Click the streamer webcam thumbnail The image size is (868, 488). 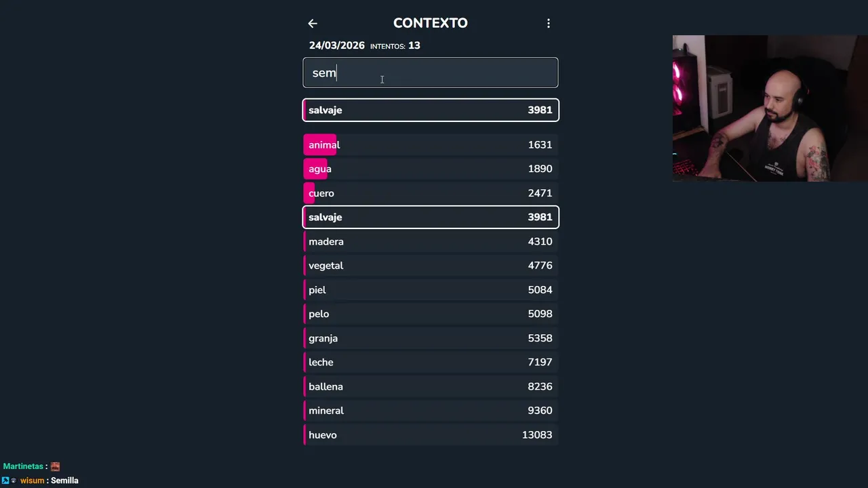770,108
